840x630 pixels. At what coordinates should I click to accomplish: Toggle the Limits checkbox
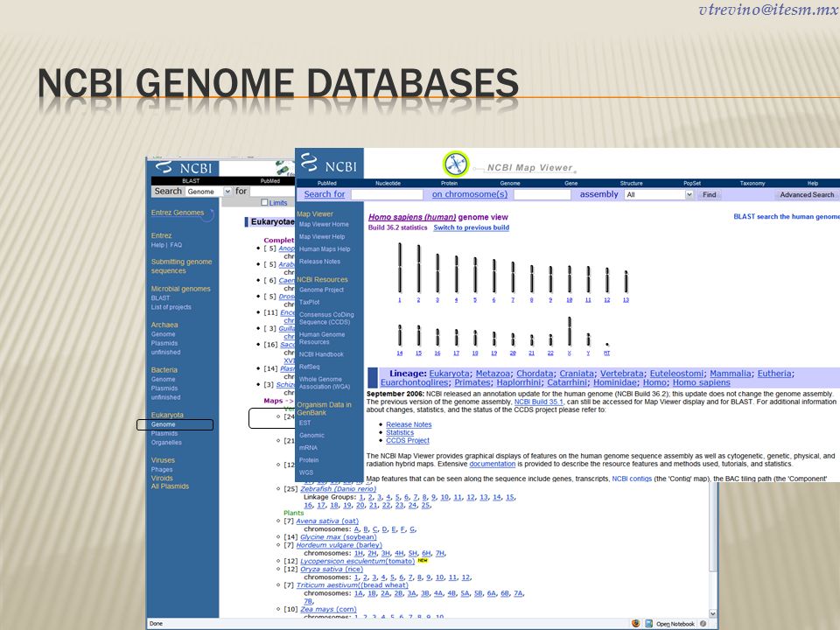coord(264,202)
